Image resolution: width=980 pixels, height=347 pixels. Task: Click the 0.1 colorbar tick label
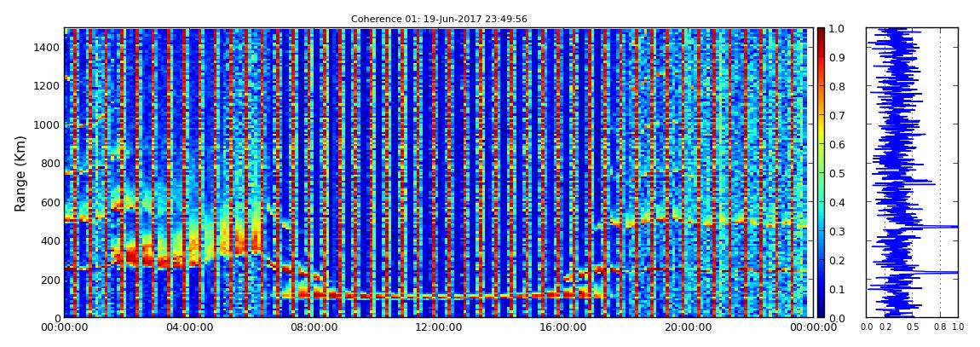point(836,290)
